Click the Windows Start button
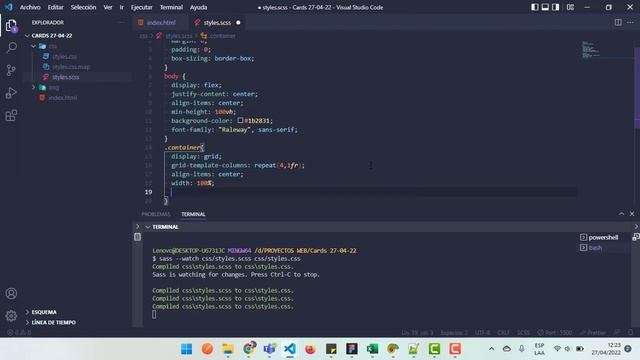The width and height of the screenshot is (640, 360). pos(187,349)
